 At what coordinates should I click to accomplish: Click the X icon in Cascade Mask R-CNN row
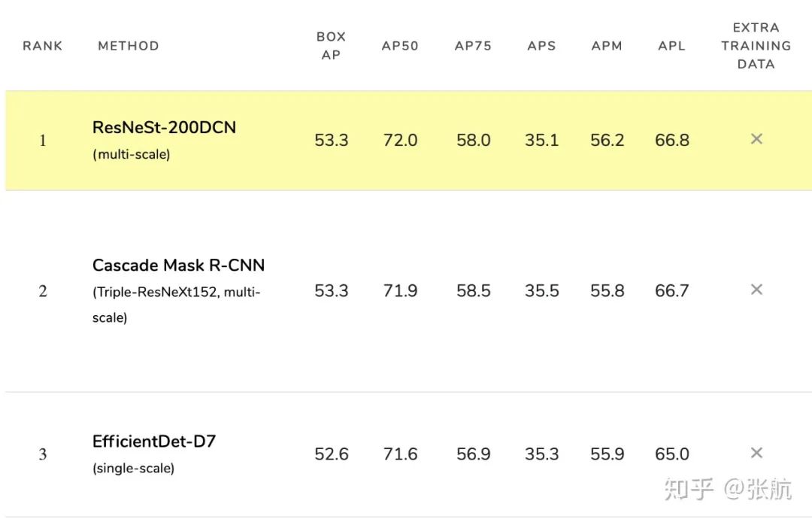(x=756, y=290)
